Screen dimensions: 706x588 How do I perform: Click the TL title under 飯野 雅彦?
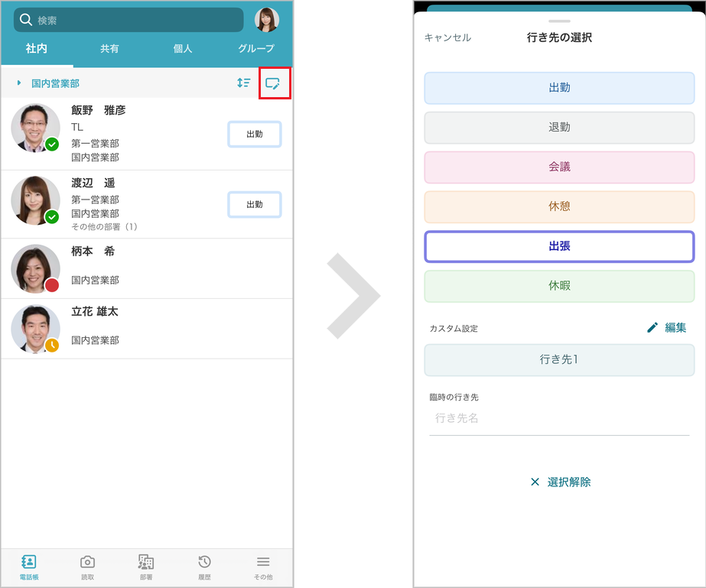pos(77,128)
